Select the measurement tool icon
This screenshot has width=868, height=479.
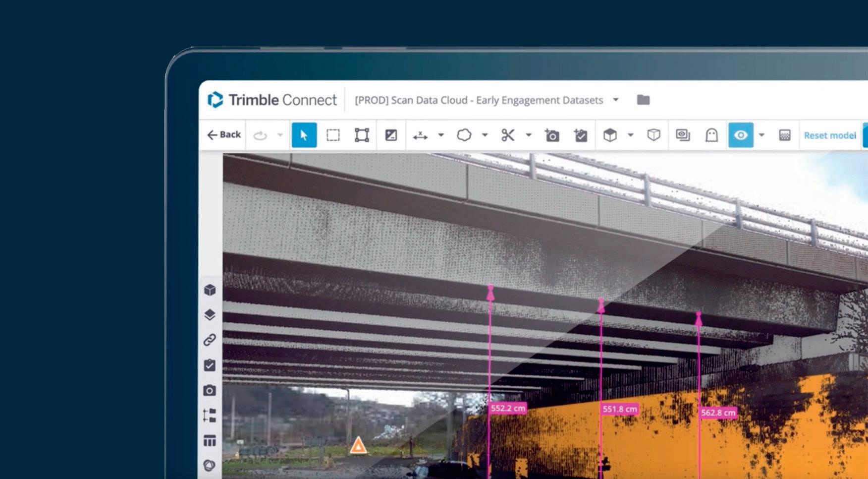click(x=420, y=135)
